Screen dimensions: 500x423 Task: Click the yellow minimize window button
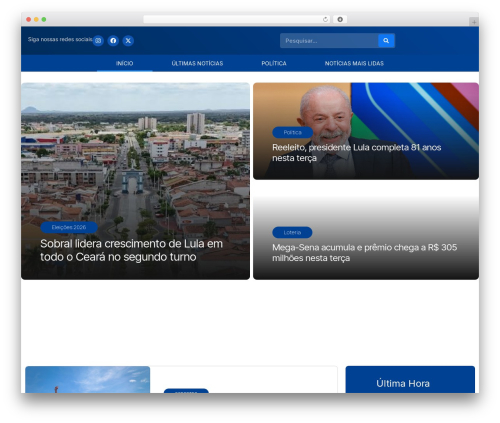coord(36,19)
